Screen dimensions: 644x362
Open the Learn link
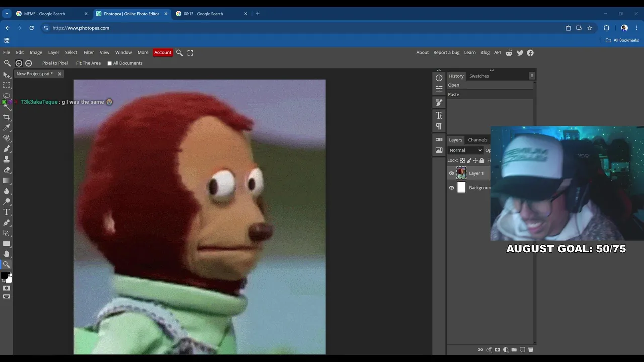tap(470, 52)
